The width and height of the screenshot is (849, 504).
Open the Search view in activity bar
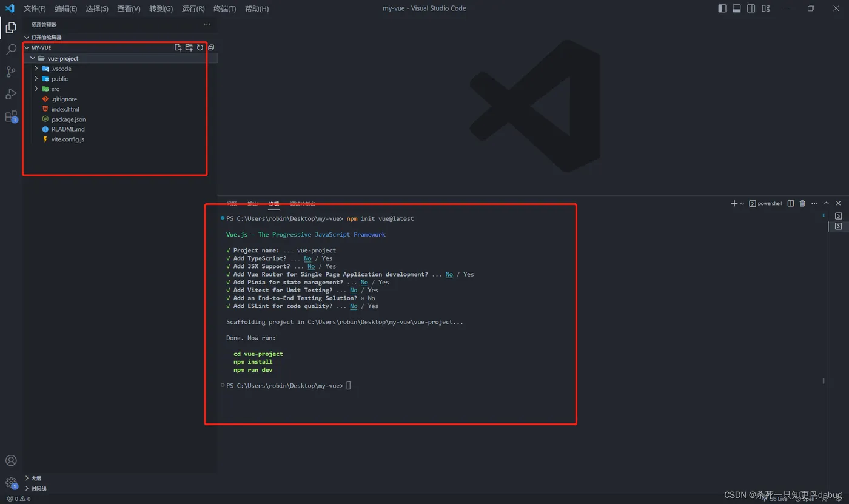[x=11, y=50]
